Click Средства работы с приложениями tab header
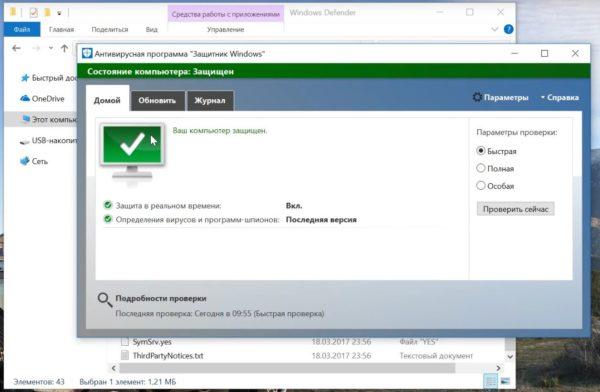 pos(225,14)
